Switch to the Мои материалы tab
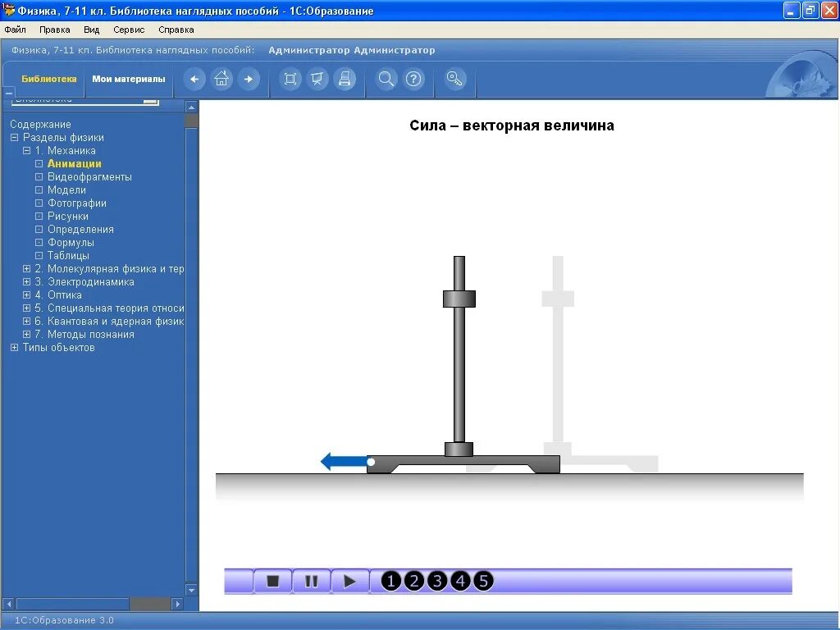 [129, 79]
